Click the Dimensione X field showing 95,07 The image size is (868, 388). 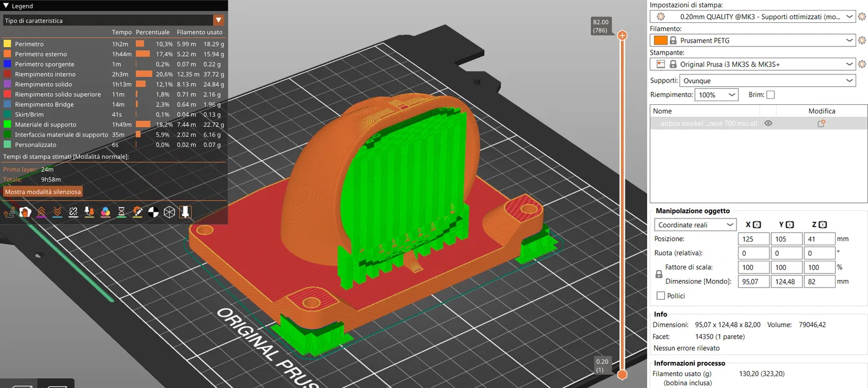click(x=754, y=281)
